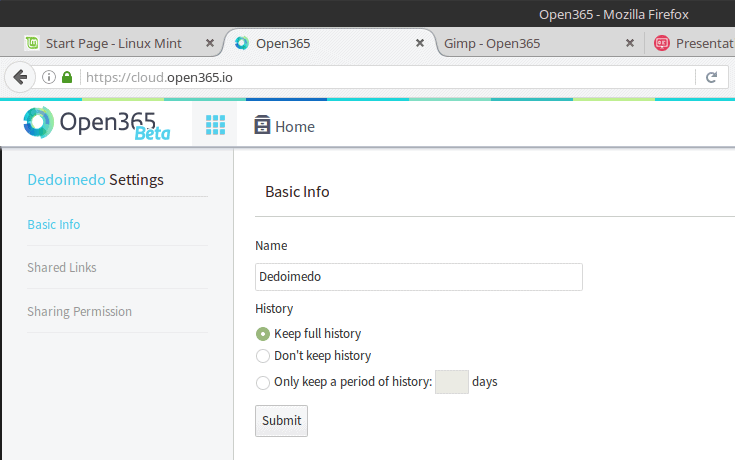Image resolution: width=735 pixels, height=460 pixels.
Task: Close the Start Page - Linux Mint tab
Action: [x=210, y=43]
